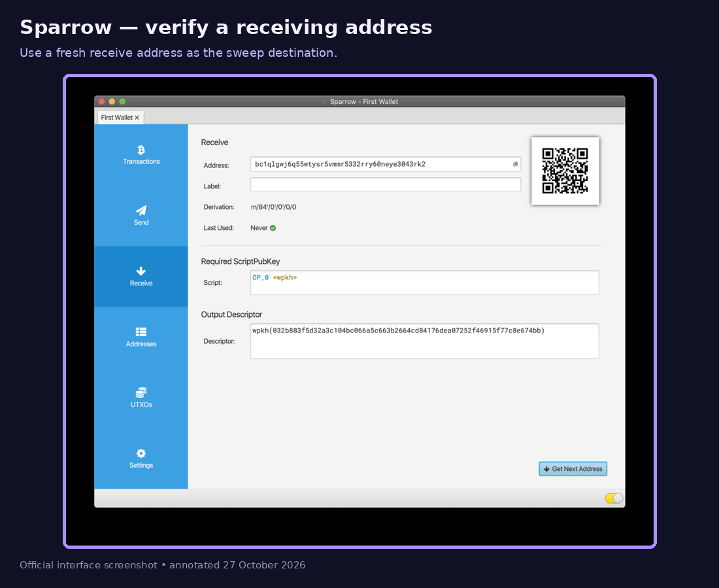Open the Transactions section icon

pyautogui.click(x=141, y=150)
